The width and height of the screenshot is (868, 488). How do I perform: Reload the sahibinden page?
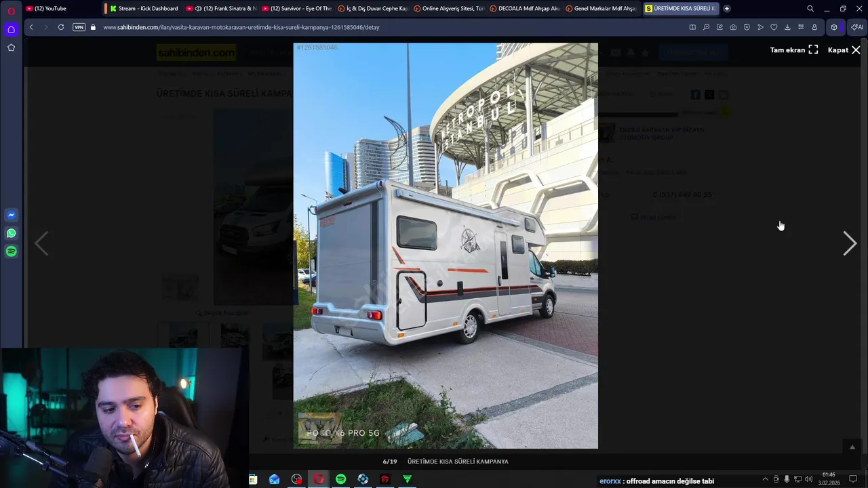(60, 27)
